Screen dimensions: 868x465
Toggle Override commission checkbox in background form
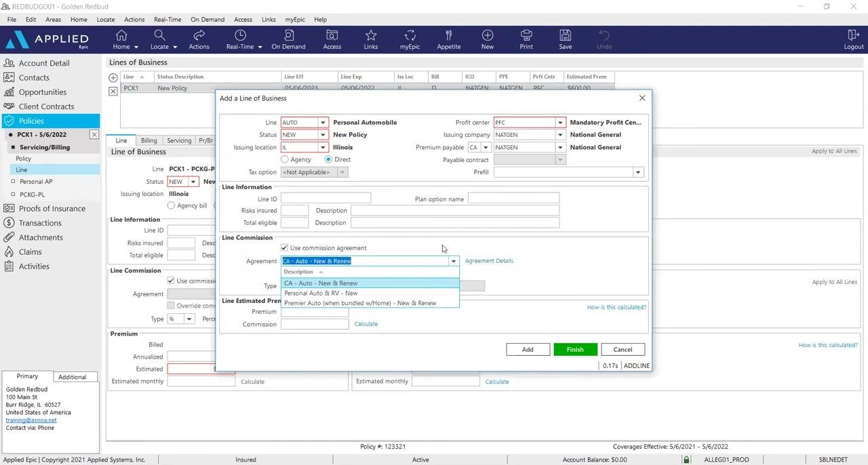(x=172, y=306)
